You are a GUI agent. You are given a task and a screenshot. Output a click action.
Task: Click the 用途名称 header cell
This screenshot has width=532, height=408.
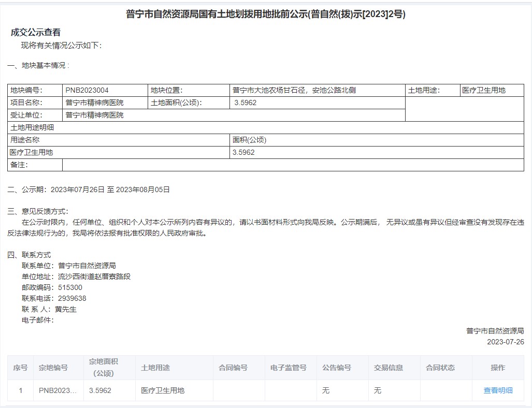click(119, 140)
